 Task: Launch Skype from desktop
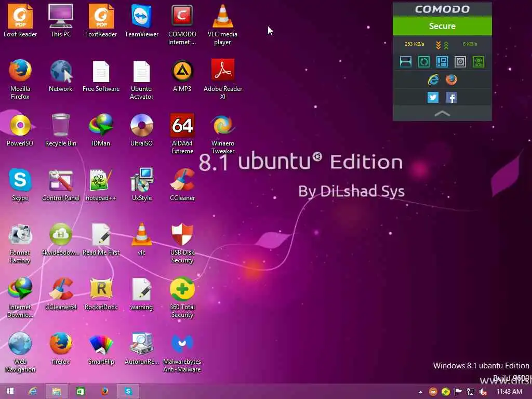[x=20, y=184]
